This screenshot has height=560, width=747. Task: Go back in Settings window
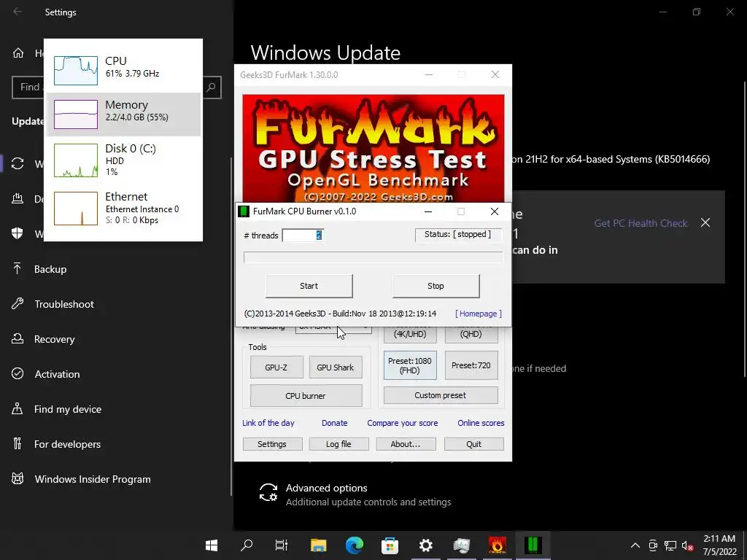point(18,12)
